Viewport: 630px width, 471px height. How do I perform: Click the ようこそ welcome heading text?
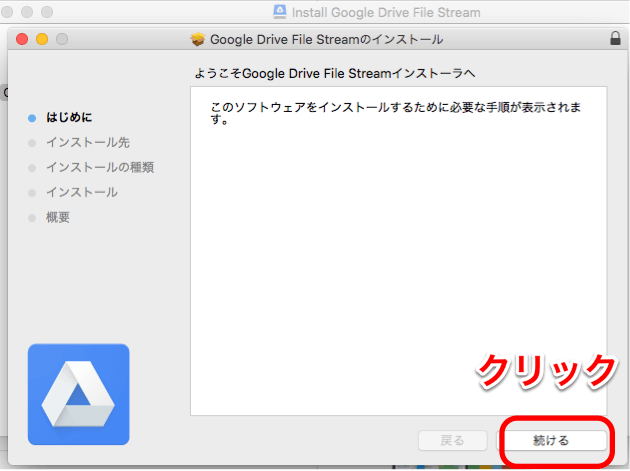[335, 73]
